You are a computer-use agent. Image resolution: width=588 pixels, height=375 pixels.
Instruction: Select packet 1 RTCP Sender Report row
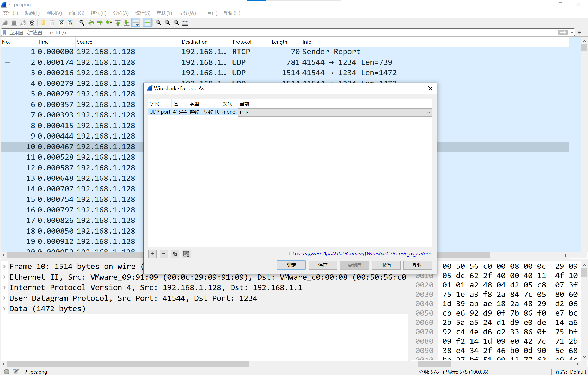pos(285,52)
